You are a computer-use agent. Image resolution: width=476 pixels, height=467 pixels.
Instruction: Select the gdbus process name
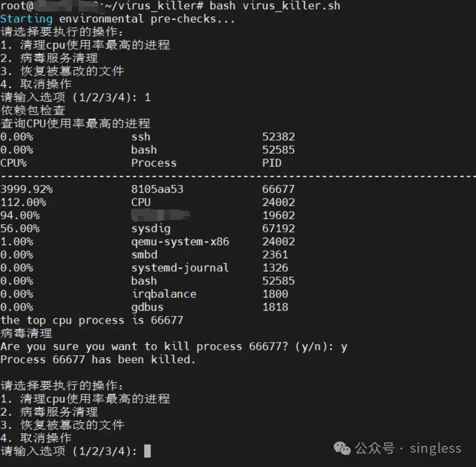[147, 307]
